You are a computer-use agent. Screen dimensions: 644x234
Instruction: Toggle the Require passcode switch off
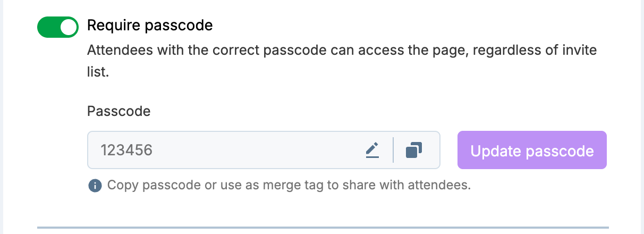pos(57,27)
